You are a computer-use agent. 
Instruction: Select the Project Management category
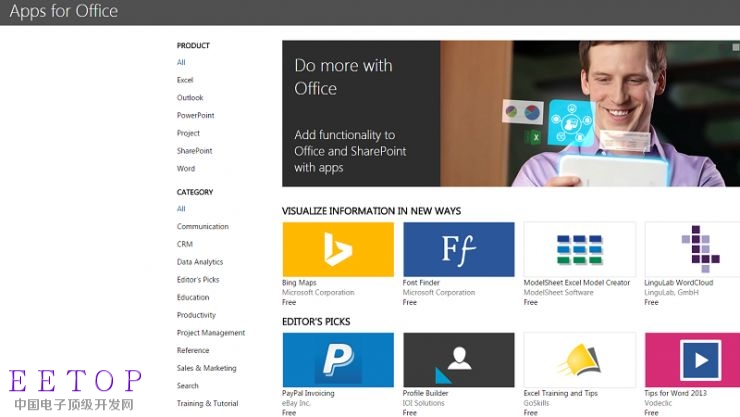pyautogui.click(x=211, y=333)
